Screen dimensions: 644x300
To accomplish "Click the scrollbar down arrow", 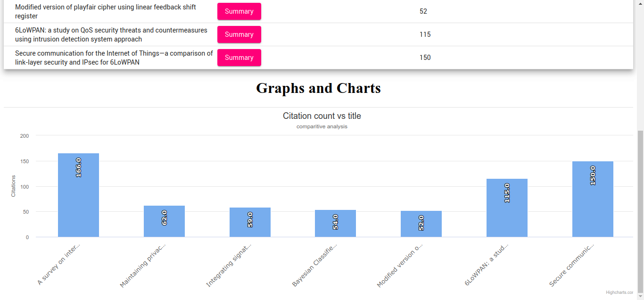I will [640, 296].
